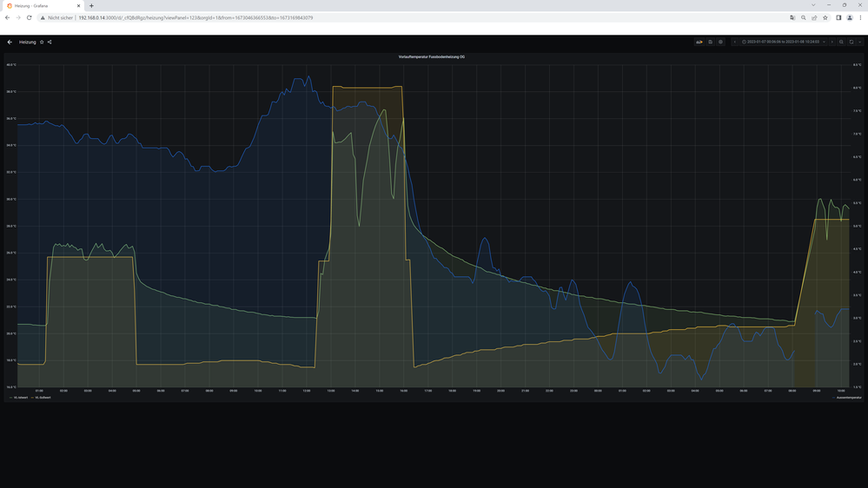Click the browser address bar URL
868x488 pixels.
point(195,17)
